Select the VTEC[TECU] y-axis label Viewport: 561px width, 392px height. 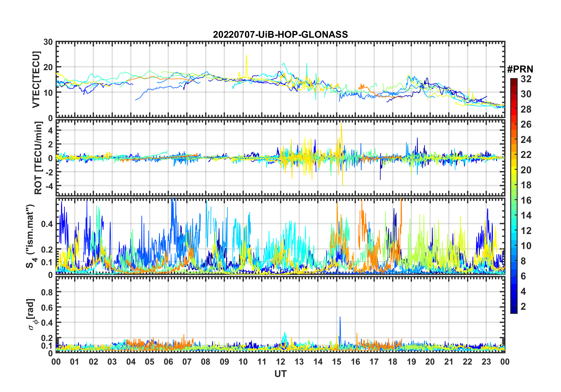pyautogui.click(x=36, y=80)
